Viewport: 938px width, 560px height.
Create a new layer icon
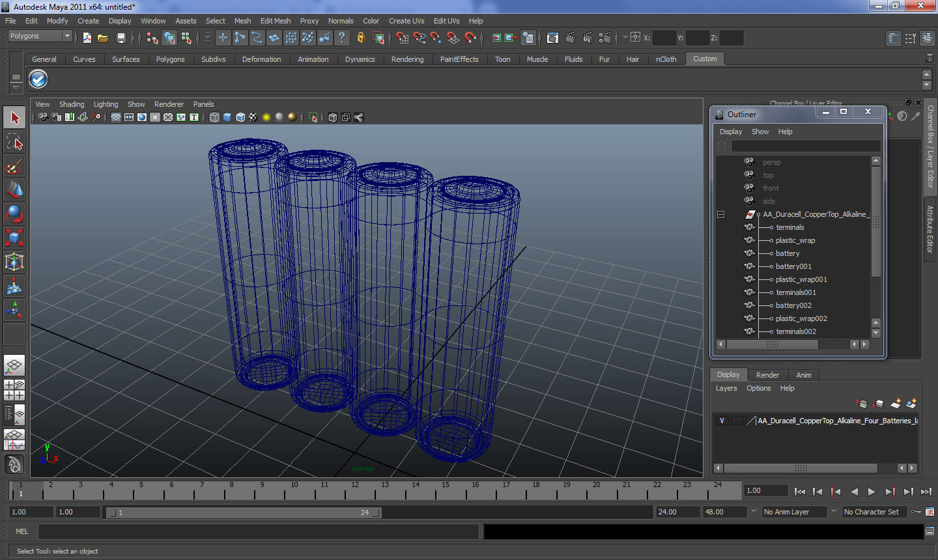point(896,404)
